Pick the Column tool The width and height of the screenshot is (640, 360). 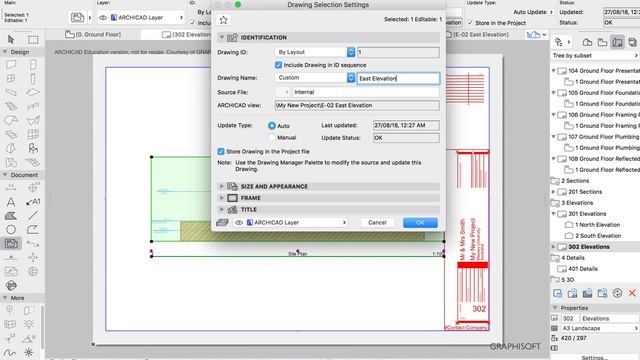point(33,78)
